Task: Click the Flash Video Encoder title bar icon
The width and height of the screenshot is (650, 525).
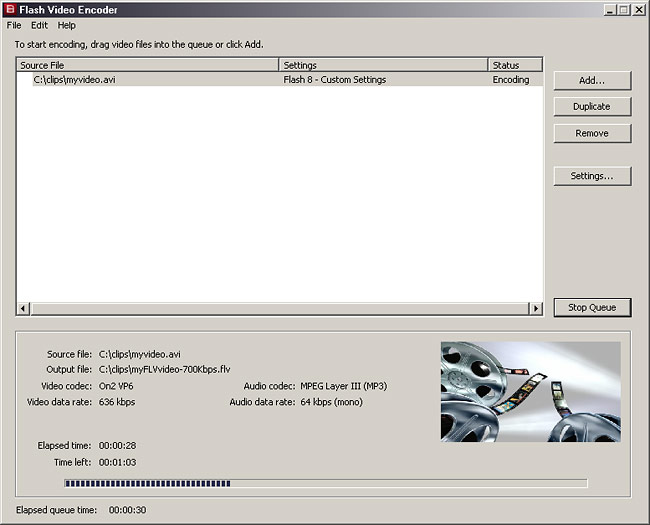Action: click(x=10, y=9)
